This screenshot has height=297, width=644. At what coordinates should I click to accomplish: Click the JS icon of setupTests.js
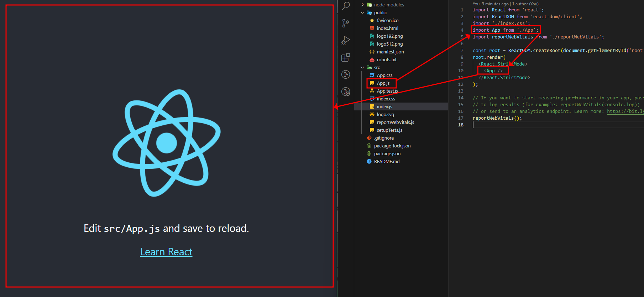pos(372,130)
